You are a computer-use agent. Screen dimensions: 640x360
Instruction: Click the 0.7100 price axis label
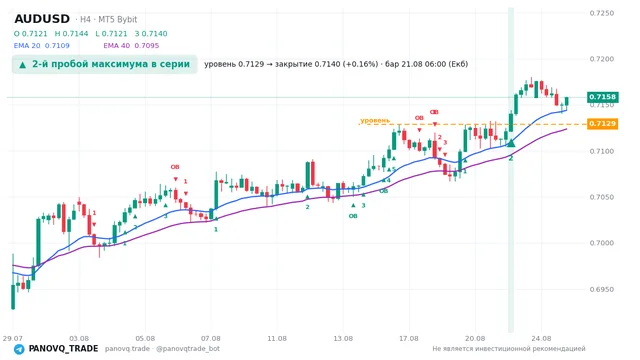[602, 151]
